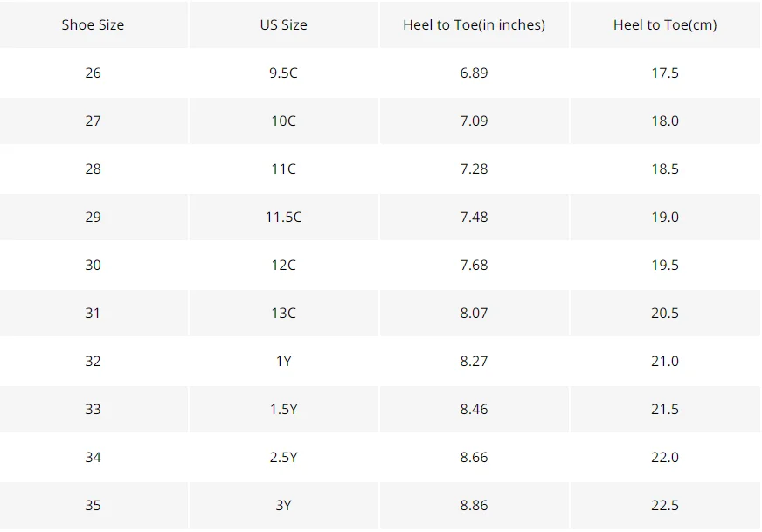Click the 18.5 cm value
The height and width of the screenshot is (532, 762).
point(665,169)
